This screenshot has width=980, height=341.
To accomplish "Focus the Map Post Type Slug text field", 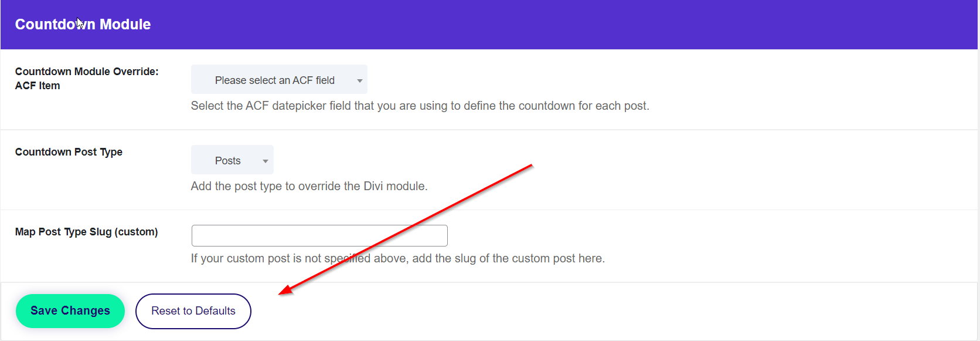I will click(319, 235).
